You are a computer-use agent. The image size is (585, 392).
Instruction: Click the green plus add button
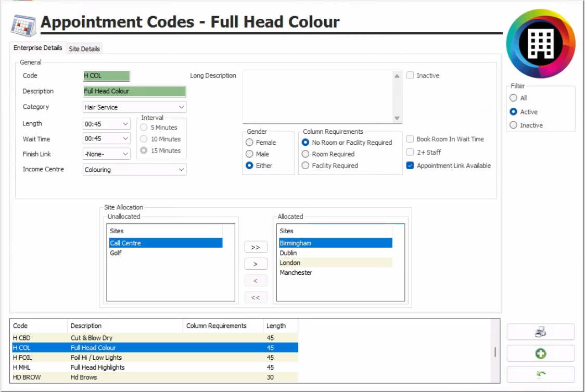[540, 353]
